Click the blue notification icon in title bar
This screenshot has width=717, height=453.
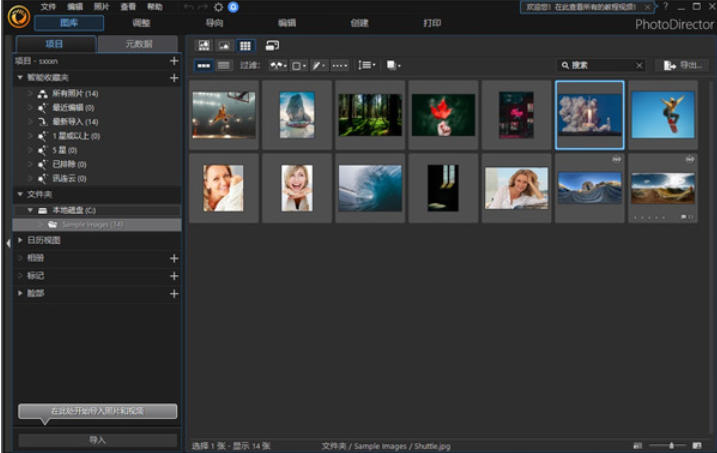(233, 7)
